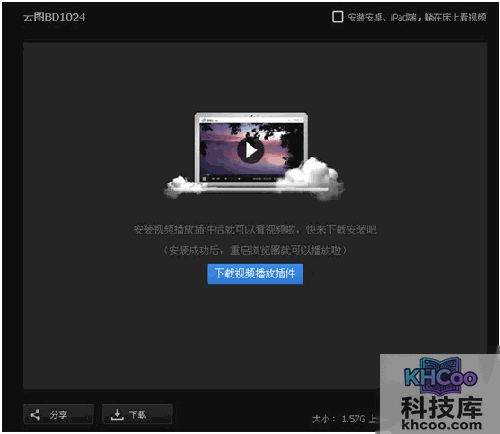Open the Android and iPad install link
Screen dimensions: 500x434
coord(417,17)
